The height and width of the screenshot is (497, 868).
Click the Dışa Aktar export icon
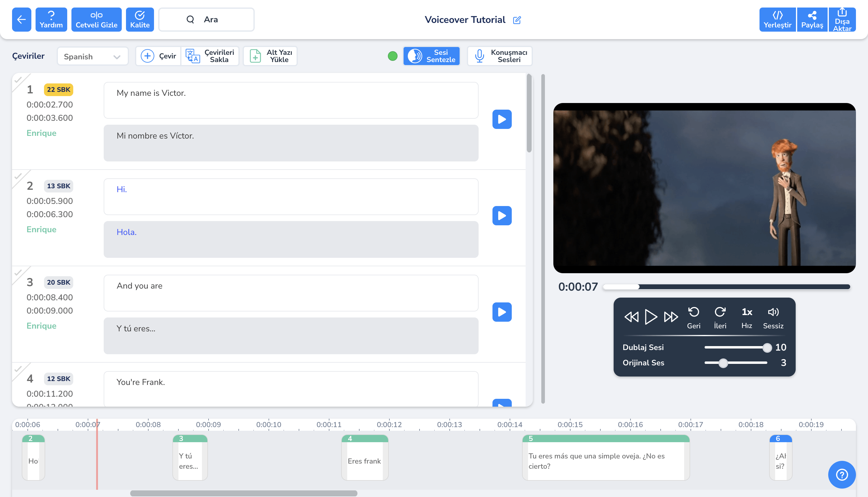pyautogui.click(x=842, y=20)
